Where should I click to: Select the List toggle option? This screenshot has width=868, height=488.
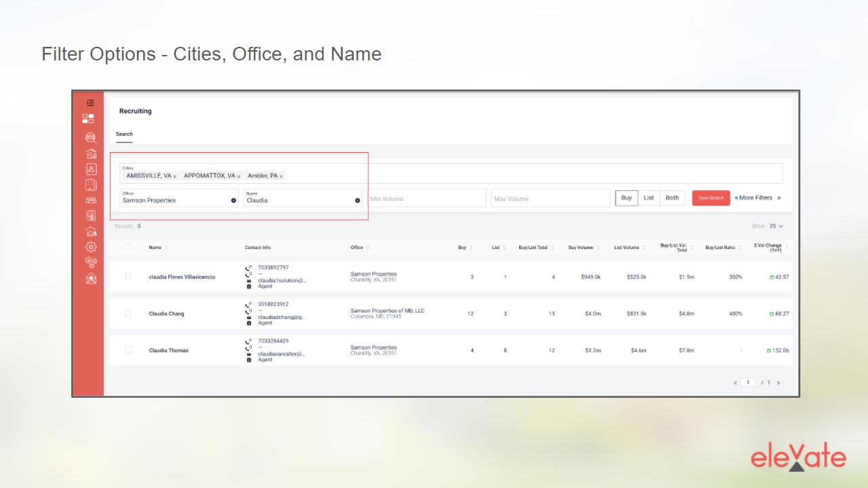click(x=649, y=198)
